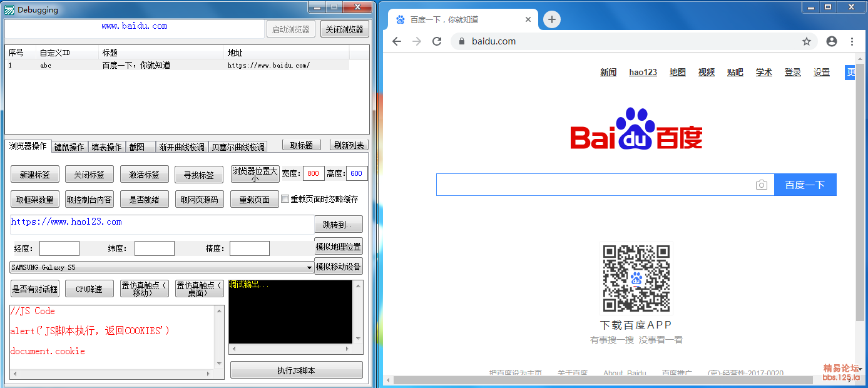Click the 经度 input field
Image resolution: width=868 pixels, height=388 pixels.
coord(59,248)
